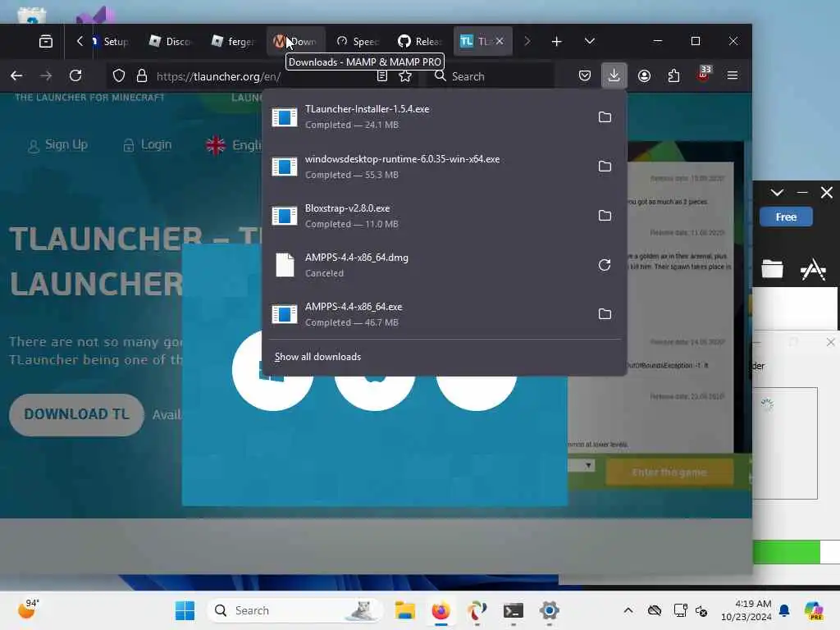This screenshot has width=840, height=630.
Task: Open Settings gear on the taskbar
Action: 549,610
